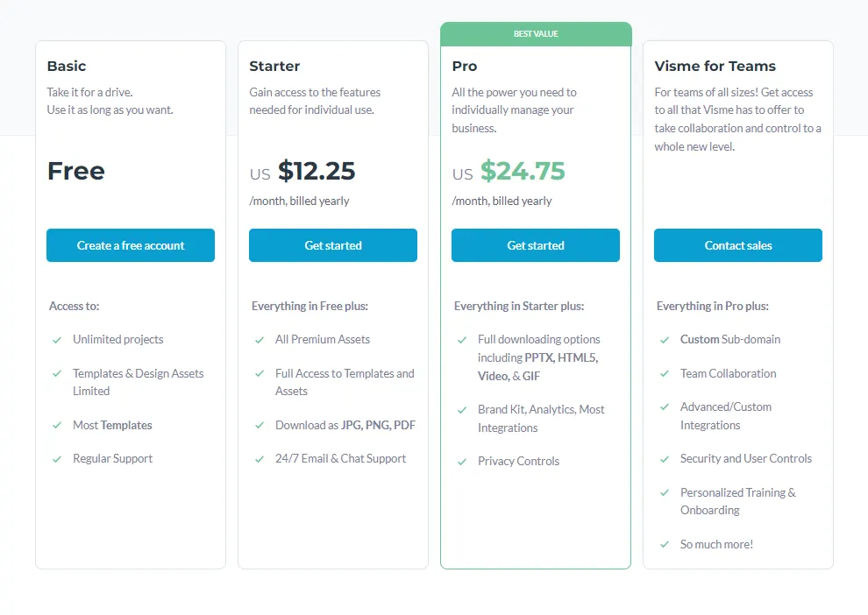Select the checkmark next to So much more!
The image size is (868, 615).
click(x=665, y=544)
